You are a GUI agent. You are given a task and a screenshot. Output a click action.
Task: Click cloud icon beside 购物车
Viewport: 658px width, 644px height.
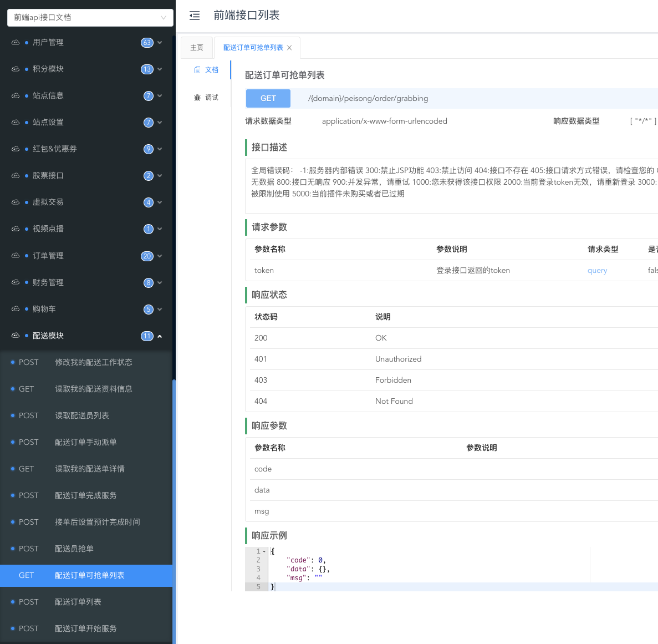(16, 309)
